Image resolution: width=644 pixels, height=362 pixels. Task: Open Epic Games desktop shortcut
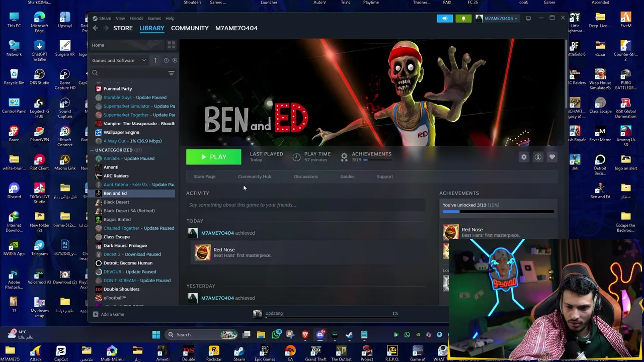[265, 353]
